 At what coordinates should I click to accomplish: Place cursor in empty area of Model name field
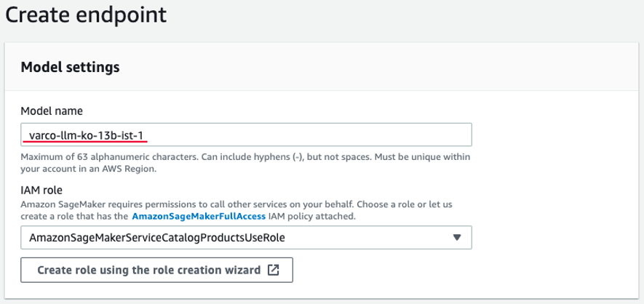coord(327,135)
